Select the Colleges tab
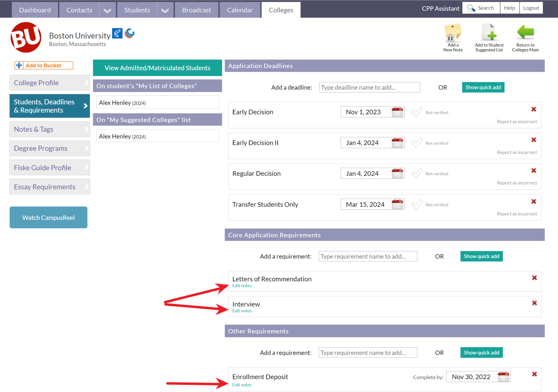The image size is (558, 392). [281, 10]
